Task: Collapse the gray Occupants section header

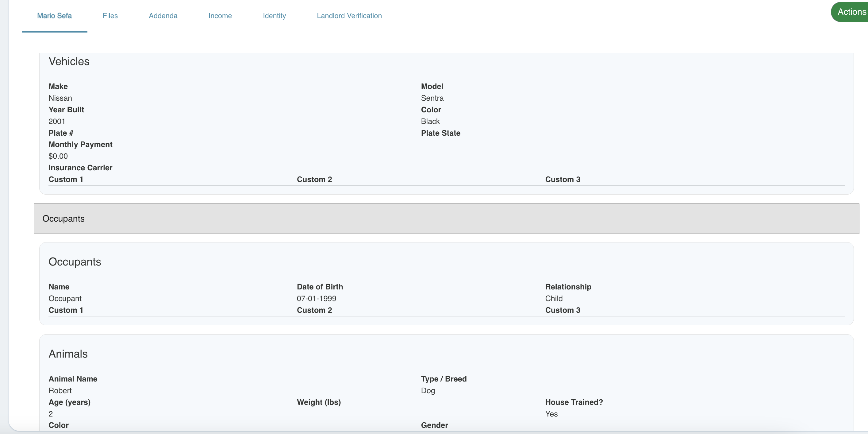Action: tap(446, 219)
